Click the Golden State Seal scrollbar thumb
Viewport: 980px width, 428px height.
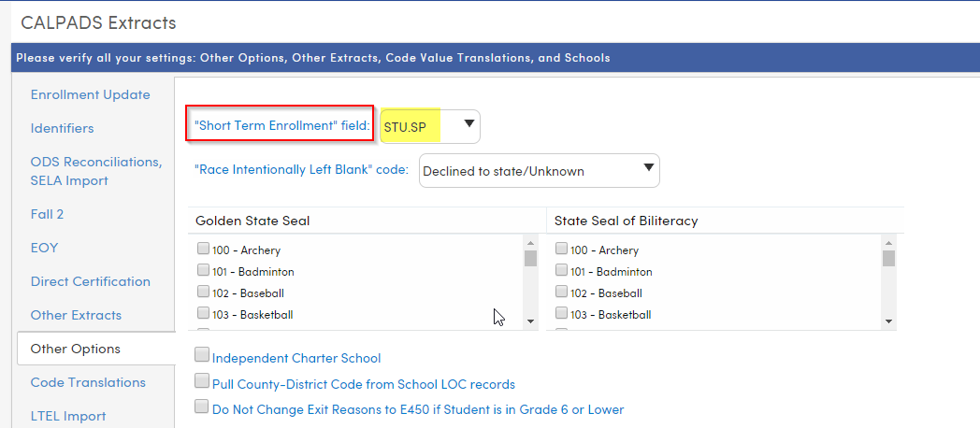point(530,258)
